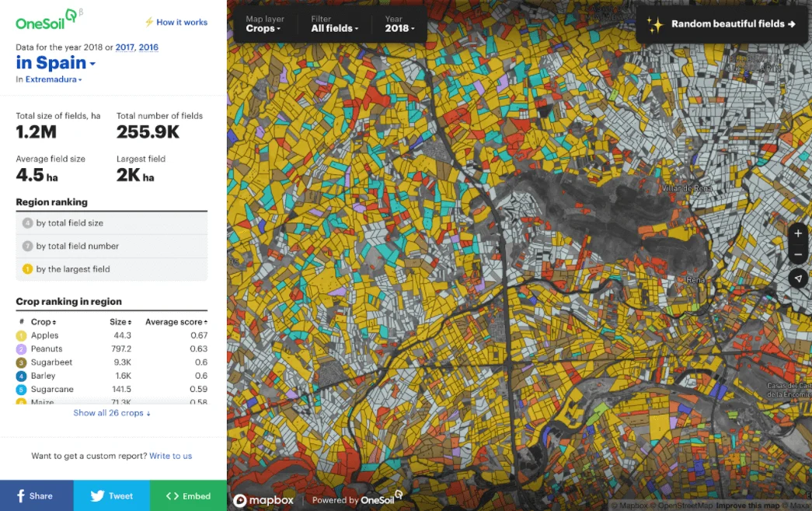Open the Filter All fields dropdown
This screenshot has height=511, width=812.
[x=335, y=24]
